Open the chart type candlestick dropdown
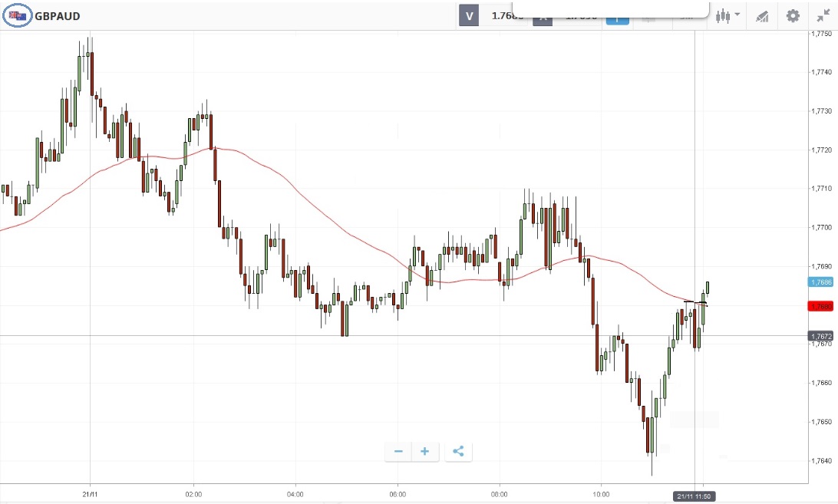 pos(727,15)
